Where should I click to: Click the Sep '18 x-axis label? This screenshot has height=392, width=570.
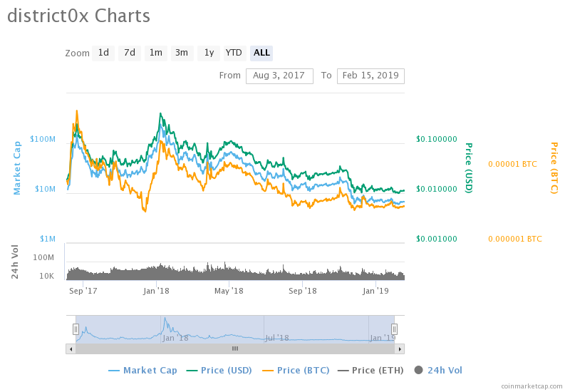click(x=302, y=292)
